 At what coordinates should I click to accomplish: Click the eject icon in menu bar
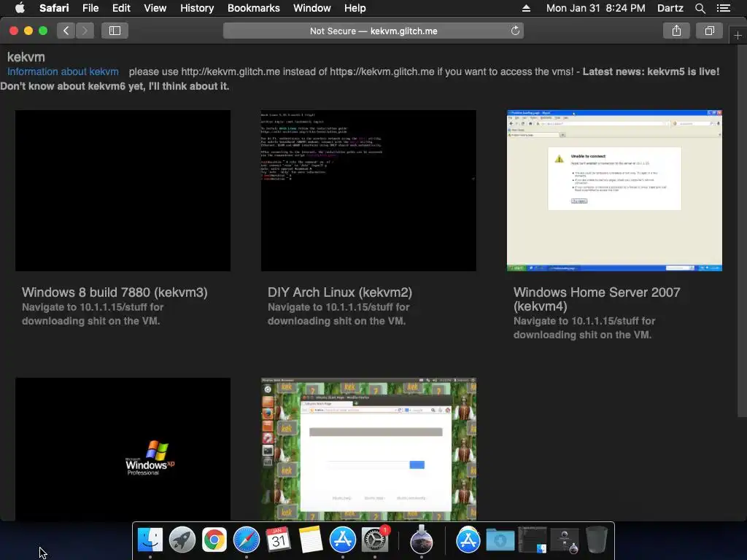click(x=526, y=8)
